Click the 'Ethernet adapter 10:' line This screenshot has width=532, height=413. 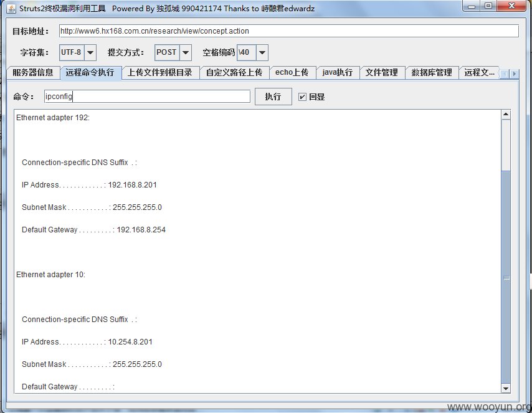[x=50, y=275]
